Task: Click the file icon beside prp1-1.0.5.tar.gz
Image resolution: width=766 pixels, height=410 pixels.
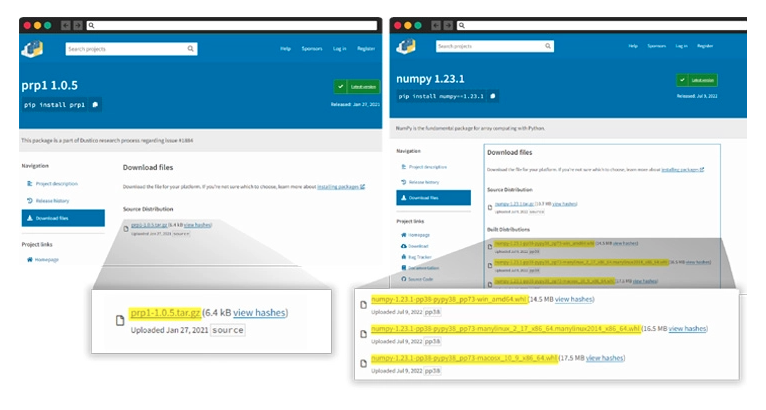Action: [126, 228]
